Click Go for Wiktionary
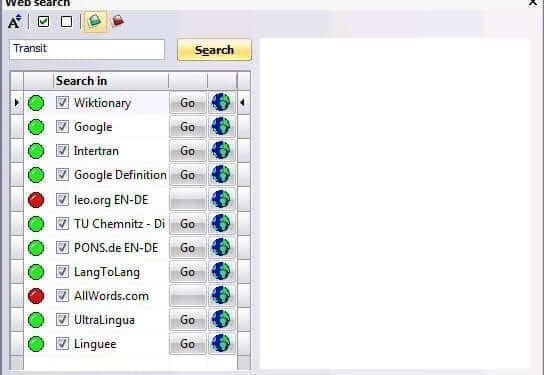This screenshot has height=375, width=544. pos(187,103)
